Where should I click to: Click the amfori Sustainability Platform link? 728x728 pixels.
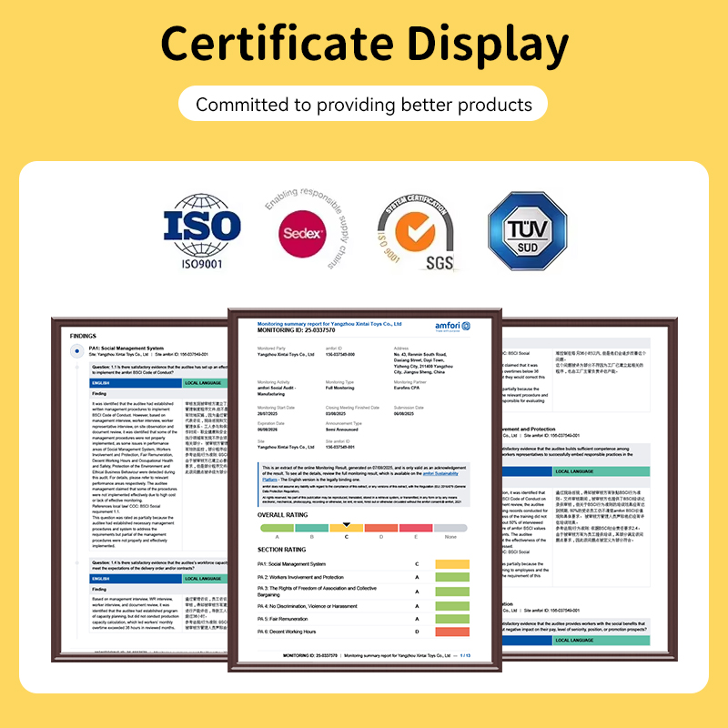(440, 473)
